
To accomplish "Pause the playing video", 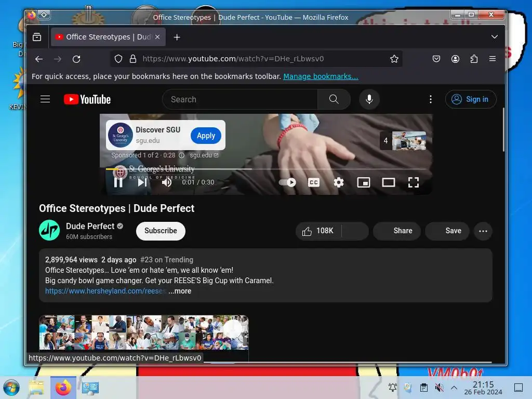I will (118, 182).
